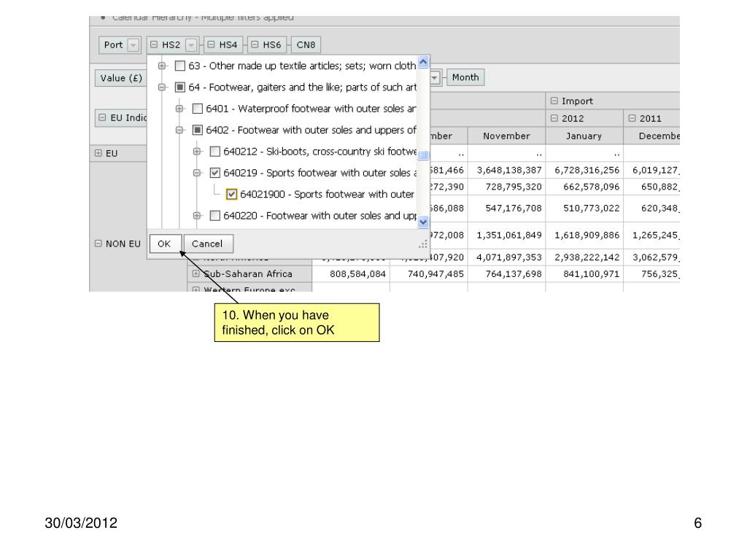Click the scroll down arrow in filter list
Screen dimensions: 747x560
[x=423, y=222]
